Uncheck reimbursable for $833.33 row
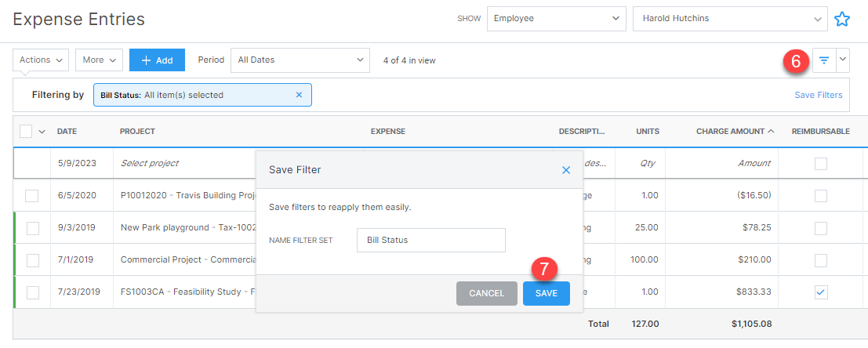 click(x=821, y=292)
